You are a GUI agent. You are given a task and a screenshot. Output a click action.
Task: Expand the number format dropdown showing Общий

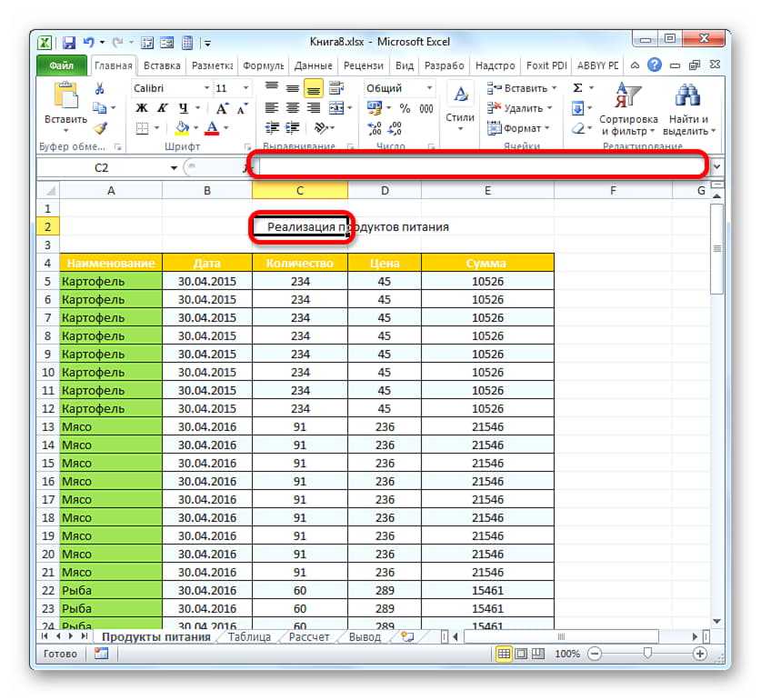(x=428, y=88)
